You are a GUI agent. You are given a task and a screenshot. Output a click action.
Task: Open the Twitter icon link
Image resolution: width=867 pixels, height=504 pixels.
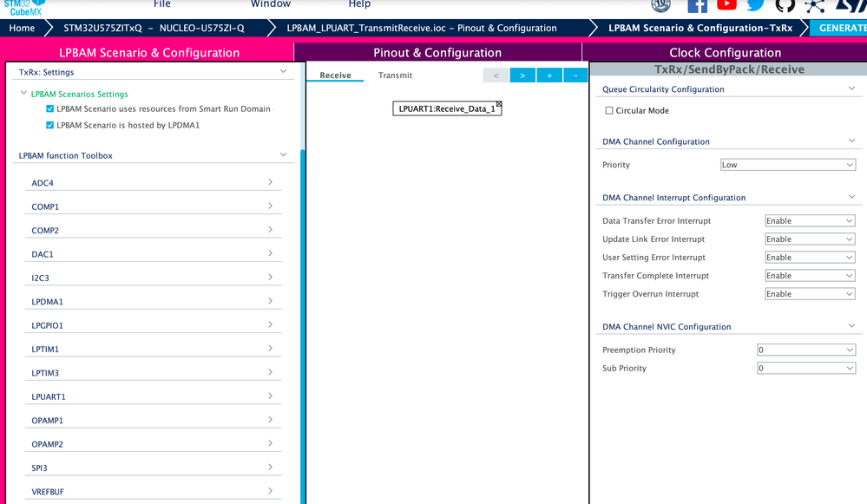(x=755, y=5)
